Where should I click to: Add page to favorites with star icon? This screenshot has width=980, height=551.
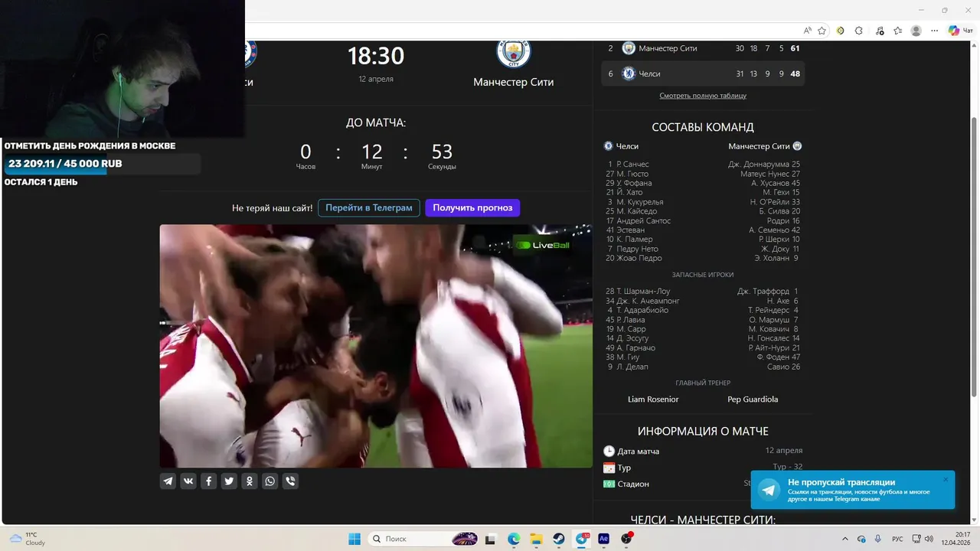pyautogui.click(x=822, y=31)
